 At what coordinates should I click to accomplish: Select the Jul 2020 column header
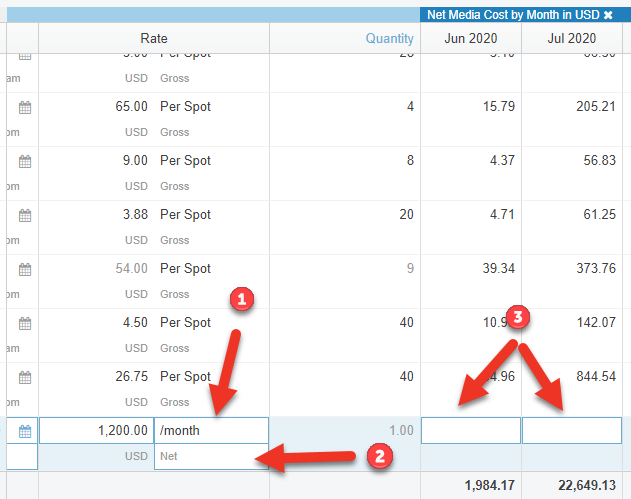(x=571, y=38)
